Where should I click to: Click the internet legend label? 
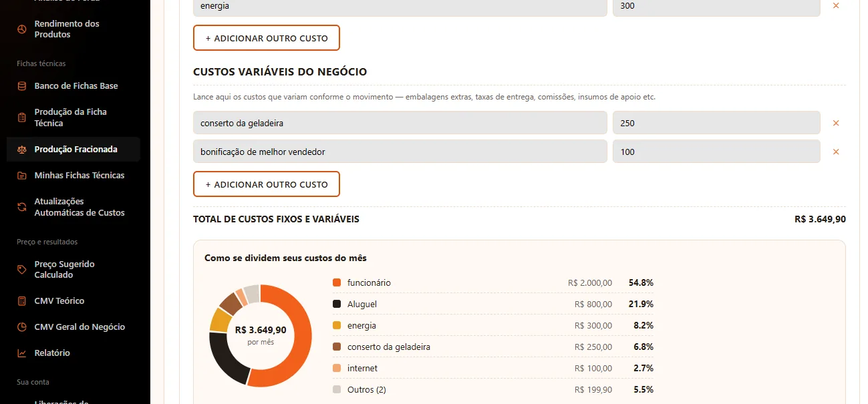tap(362, 369)
